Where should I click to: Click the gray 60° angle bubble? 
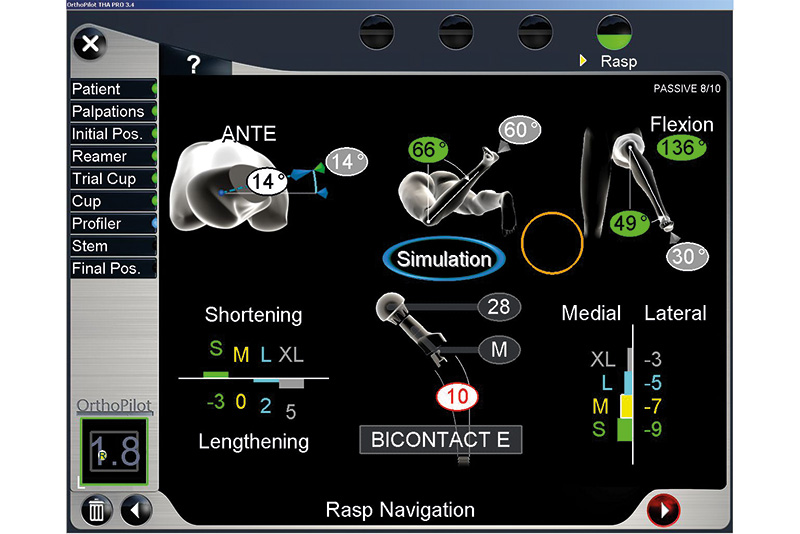coord(519,130)
